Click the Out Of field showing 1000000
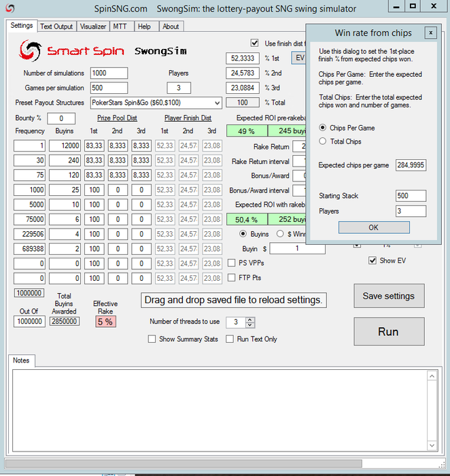Image resolution: width=450 pixels, height=476 pixels. [29, 321]
